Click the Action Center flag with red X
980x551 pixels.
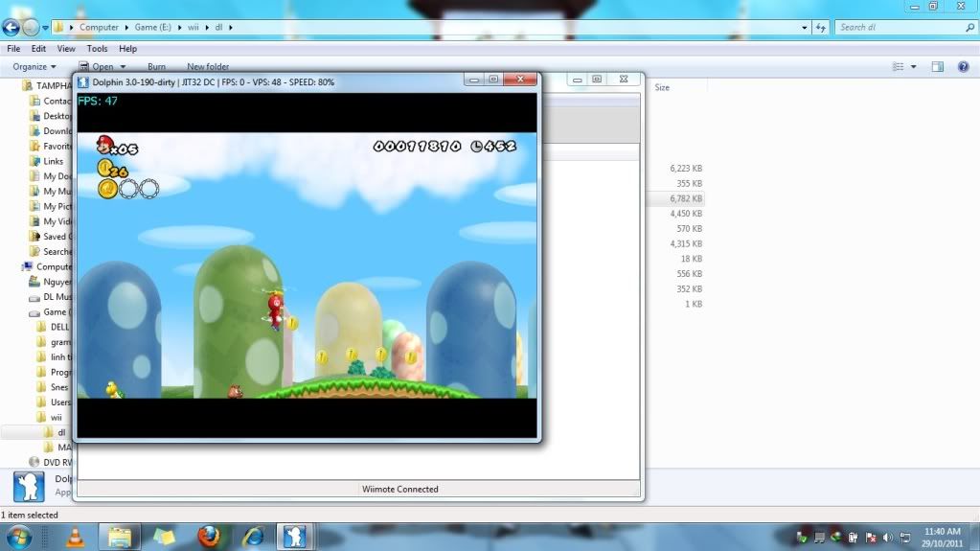tap(871, 538)
